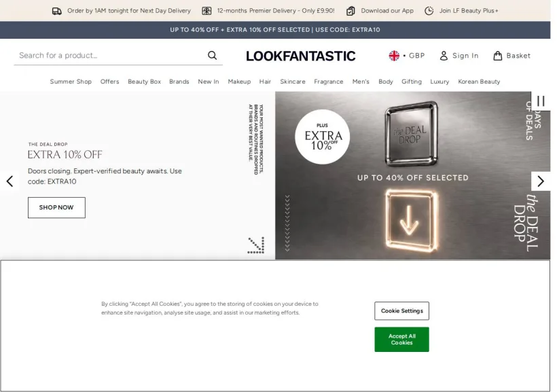557x392 pixels.
Task: Pause the banner carousel
Action: (x=541, y=101)
